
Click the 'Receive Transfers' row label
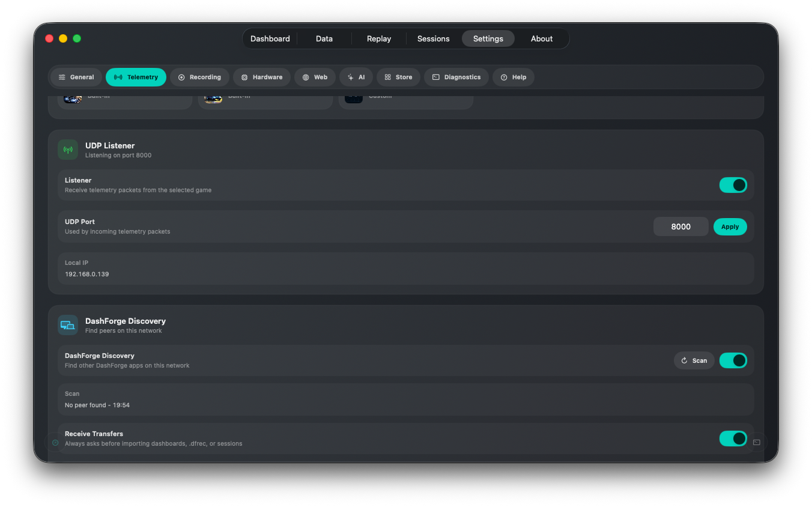(x=94, y=434)
